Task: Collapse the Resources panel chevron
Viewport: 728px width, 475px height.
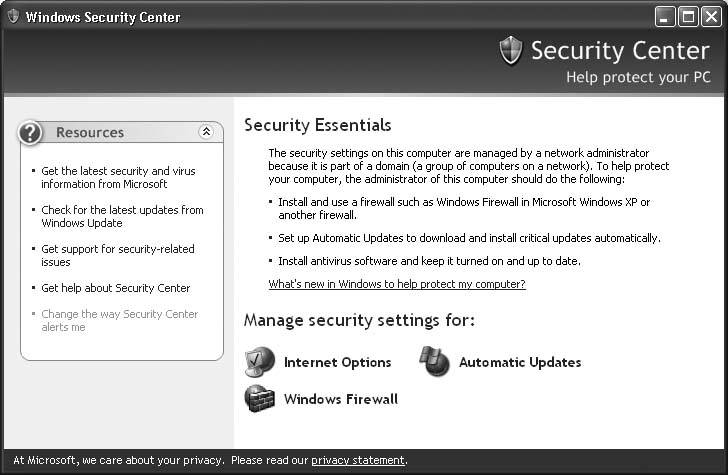Action: tap(206, 132)
